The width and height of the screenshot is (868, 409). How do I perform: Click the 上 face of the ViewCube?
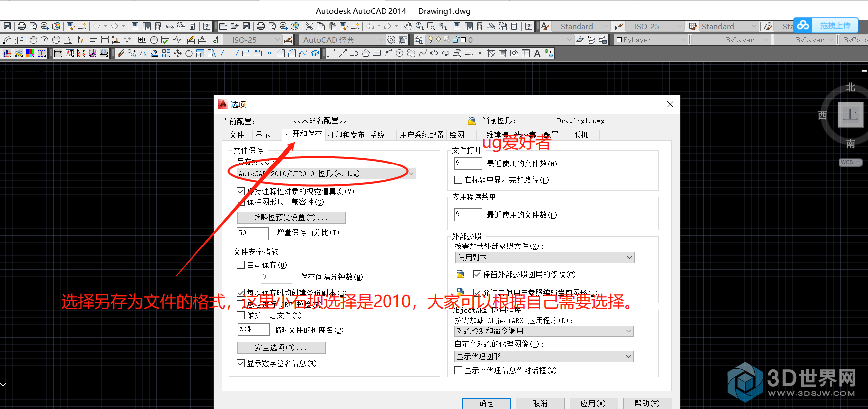(850, 115)
